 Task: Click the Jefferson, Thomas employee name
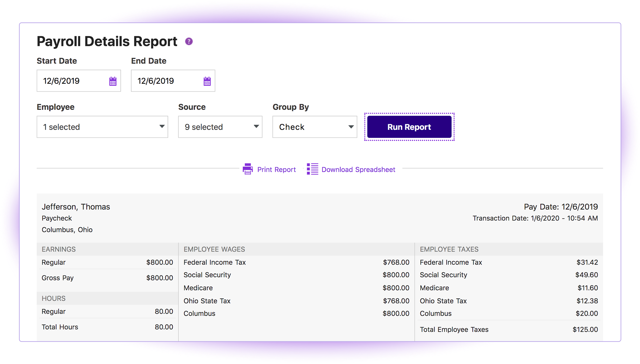pos(76,207)
